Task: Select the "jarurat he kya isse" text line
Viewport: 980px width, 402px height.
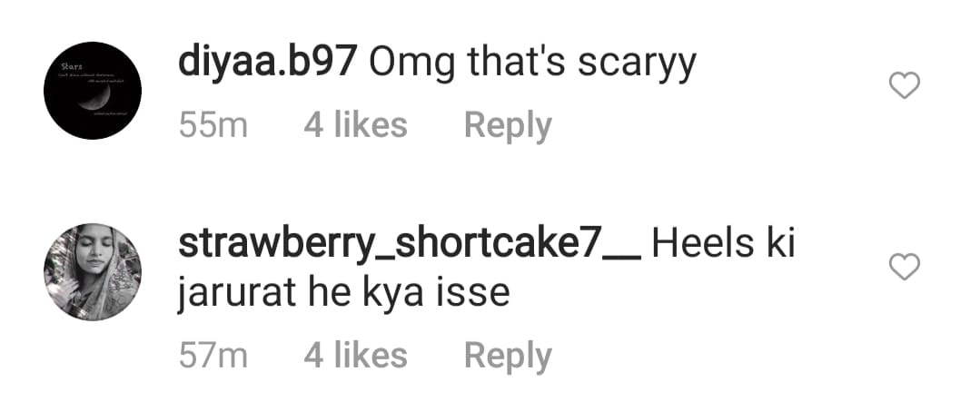Action: coord(343,293)
